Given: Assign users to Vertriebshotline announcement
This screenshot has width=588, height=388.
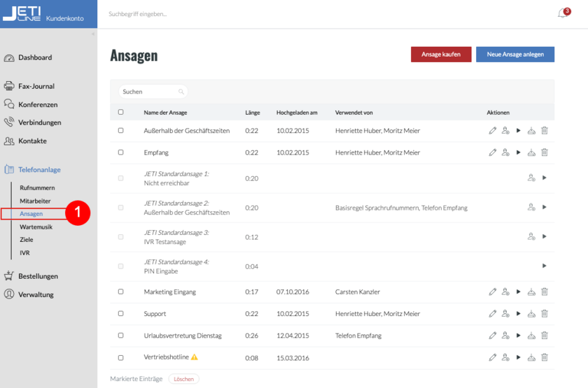Looking at the screenshot, I should coord(505,357).
